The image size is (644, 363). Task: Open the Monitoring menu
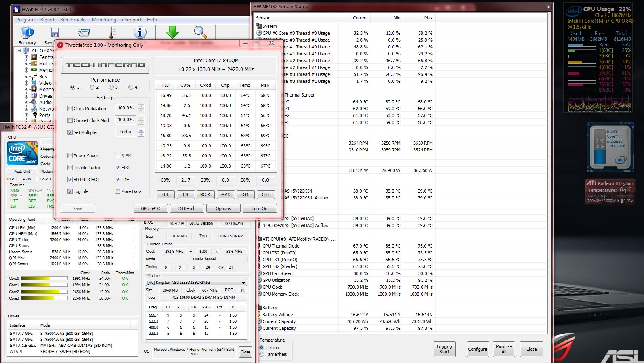point(104,20)
